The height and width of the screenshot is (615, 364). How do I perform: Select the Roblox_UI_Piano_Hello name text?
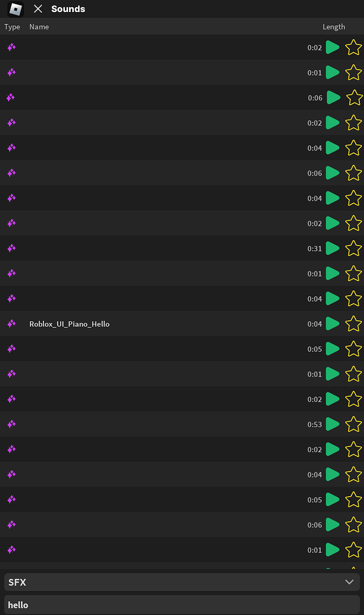click(x=69, y=324)
